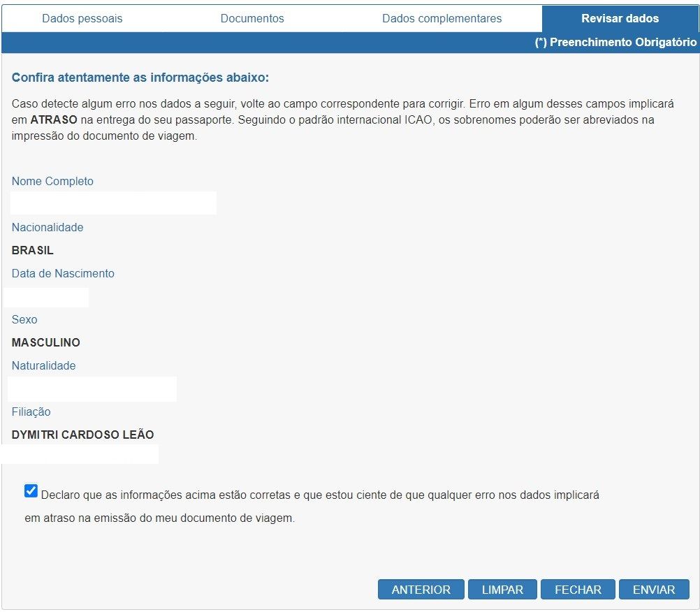700x612 pixels.
Task: Click the MASCULINO value under Sexo
Action: (46, 343)
